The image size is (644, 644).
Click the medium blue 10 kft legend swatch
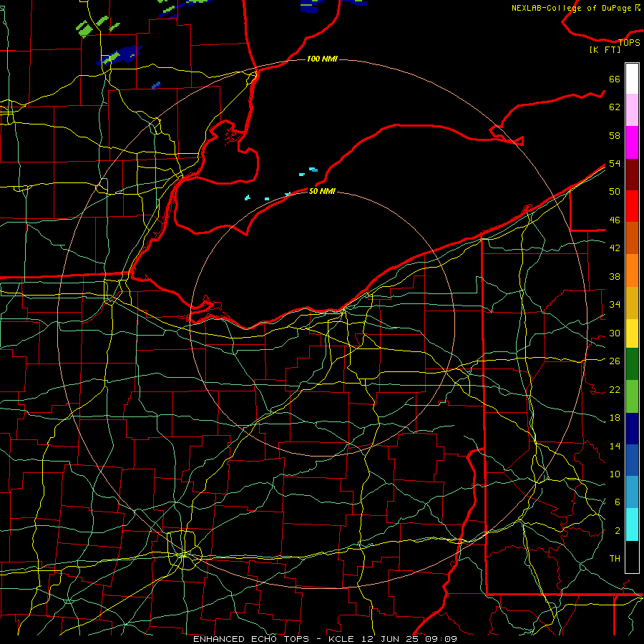(632, 460)
